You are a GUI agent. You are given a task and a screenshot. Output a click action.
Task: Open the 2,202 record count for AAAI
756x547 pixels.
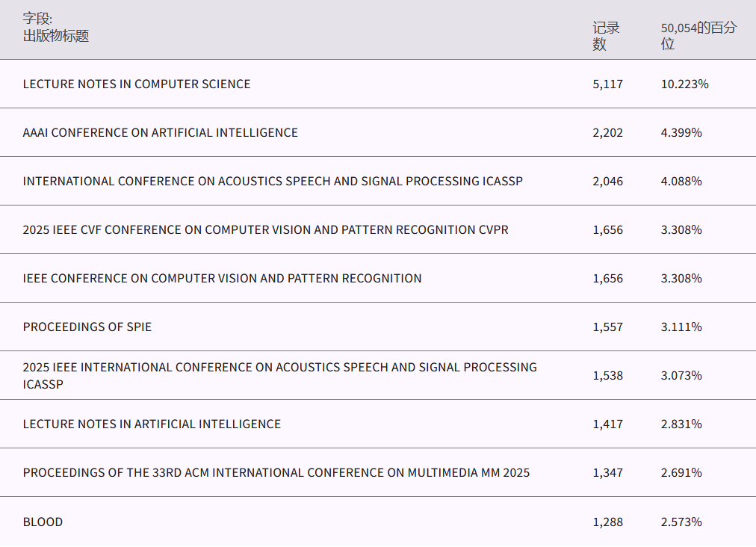point(607,133)
